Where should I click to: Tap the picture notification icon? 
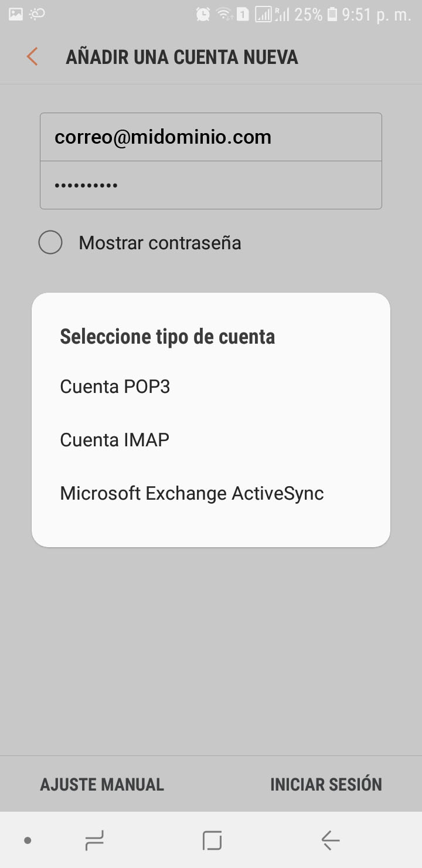coord(16,14)
